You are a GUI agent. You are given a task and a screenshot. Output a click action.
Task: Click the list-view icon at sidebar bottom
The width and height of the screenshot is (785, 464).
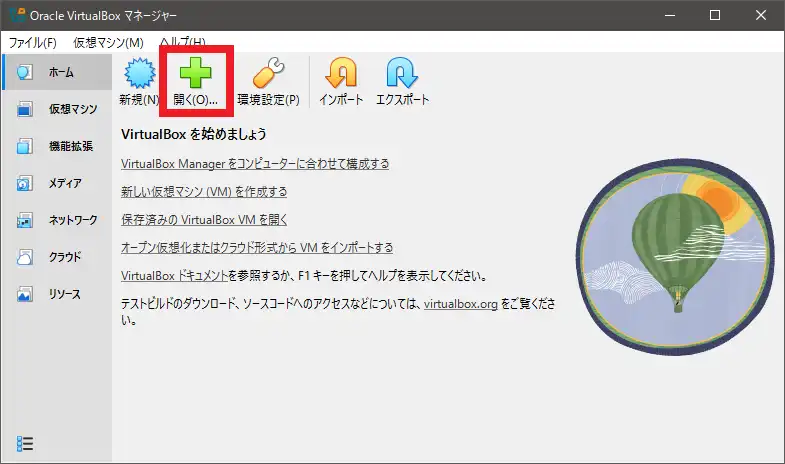tap(25, 443)
